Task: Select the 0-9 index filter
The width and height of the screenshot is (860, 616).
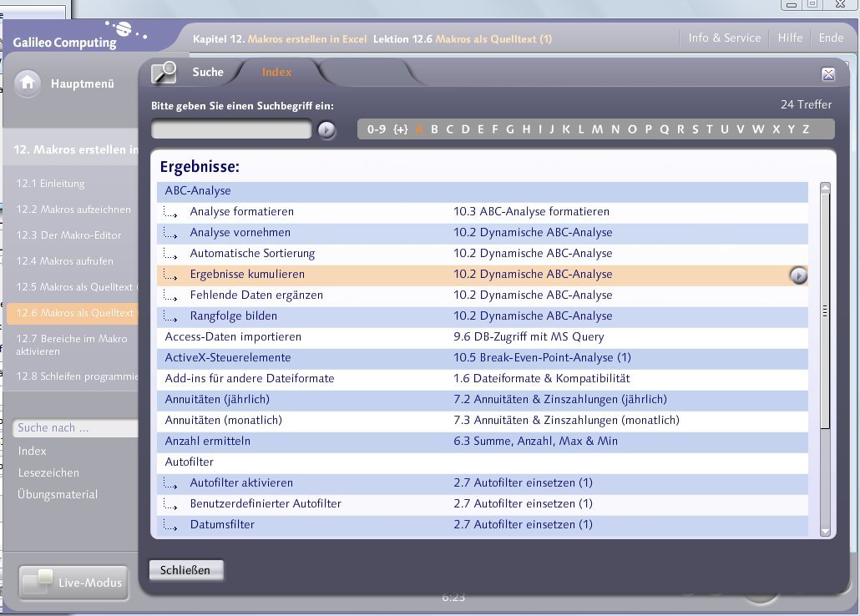Action: [377, 129]
